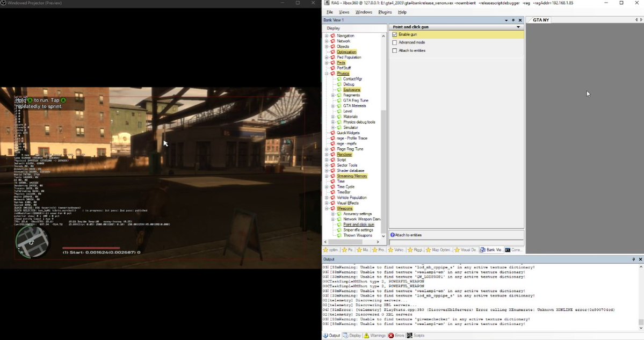Pin the Bank View 1 panel

click(x=513, y=20)
